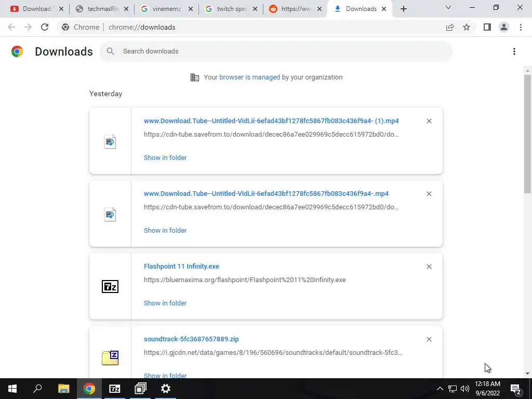This screenshot has width=532, height=399.
Task: Open the notification center icon
Action: [x=516, y=389]
